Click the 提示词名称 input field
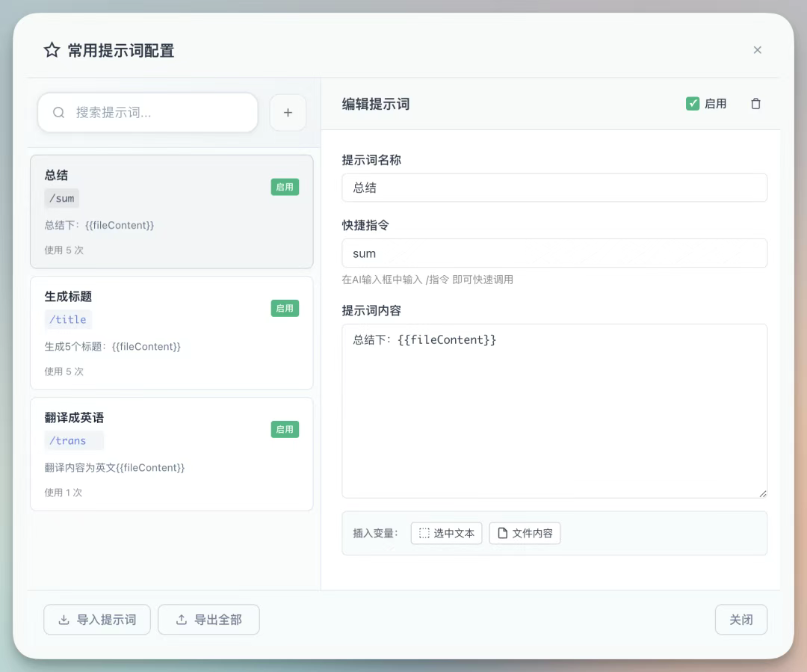The width and height of the screenshot is (807, 672). tap(554, 188)
